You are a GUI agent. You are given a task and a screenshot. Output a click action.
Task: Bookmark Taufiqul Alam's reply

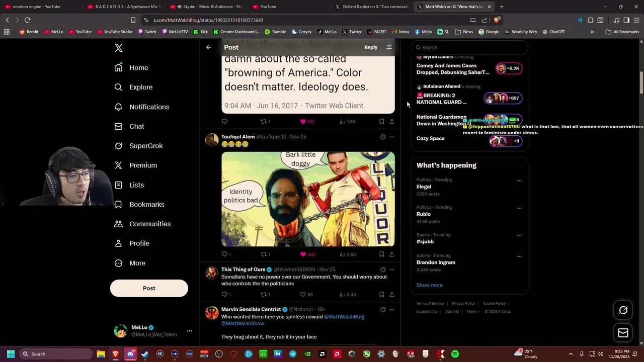tap(381, 254)
